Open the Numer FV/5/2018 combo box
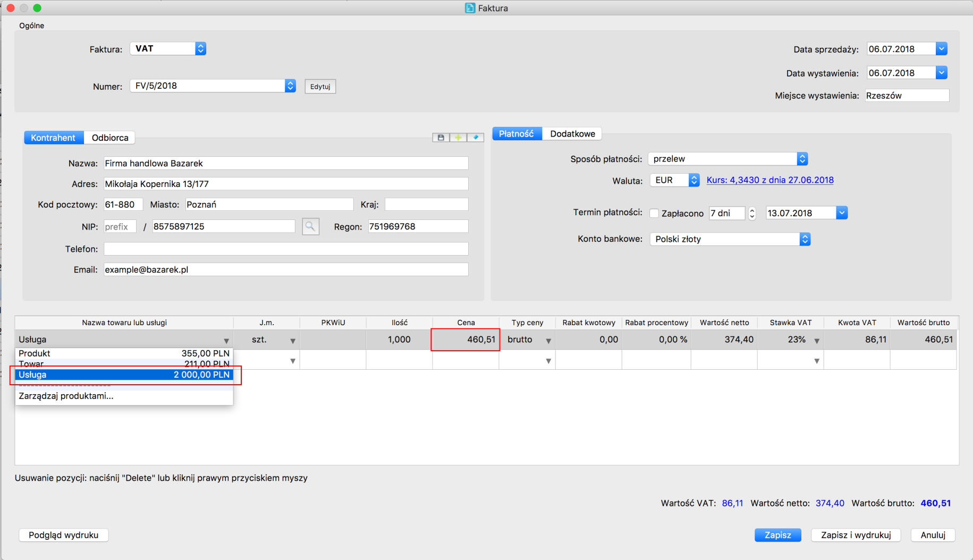973x560 pixels. pyautogui.click(x=213, y=86)
